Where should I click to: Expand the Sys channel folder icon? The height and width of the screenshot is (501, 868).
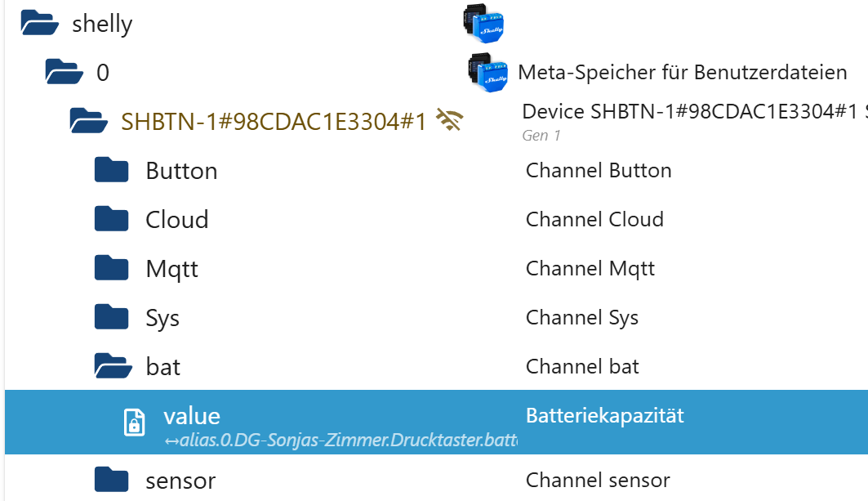(x=112, y=317)
